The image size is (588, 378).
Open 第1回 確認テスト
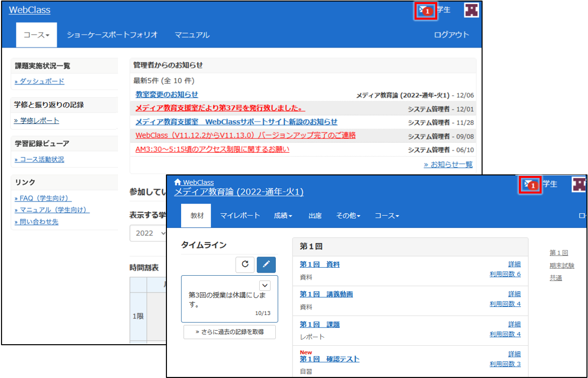pyautogui.click(x=330, y=359)
